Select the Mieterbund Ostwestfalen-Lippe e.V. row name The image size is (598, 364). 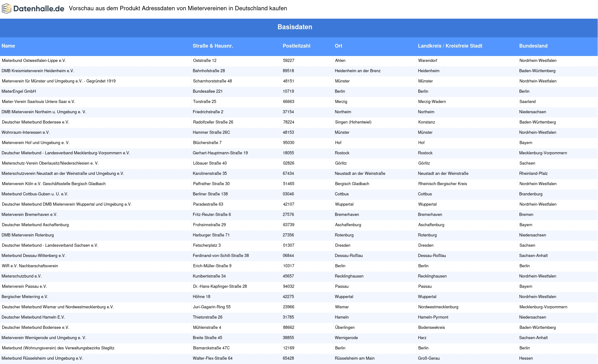(x=34, y=61)
